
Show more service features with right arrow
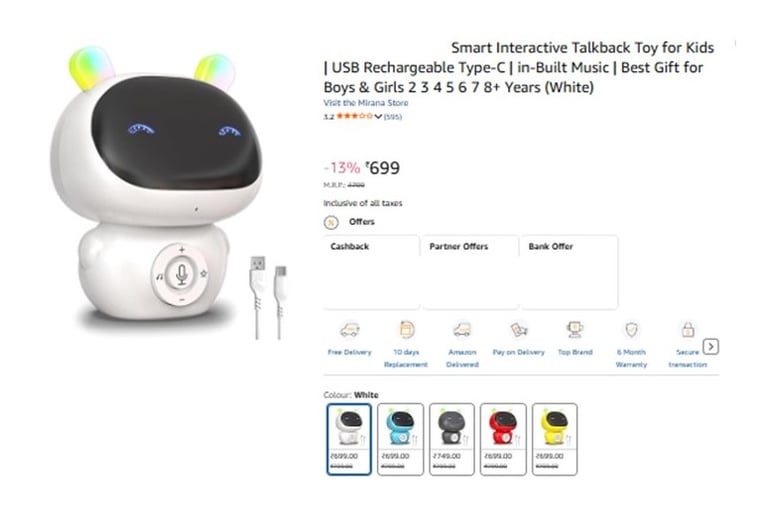point(711,347)
